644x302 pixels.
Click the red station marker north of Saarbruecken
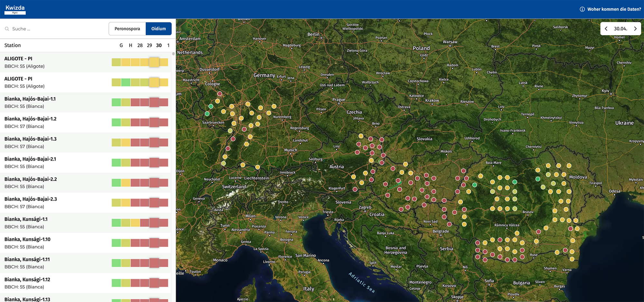pos(220,94)
